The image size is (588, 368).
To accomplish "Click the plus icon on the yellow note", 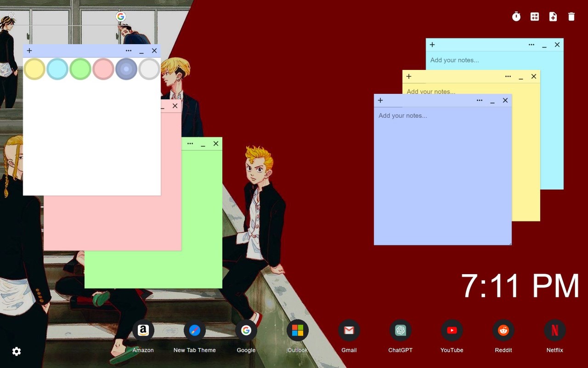I will 409,76.
